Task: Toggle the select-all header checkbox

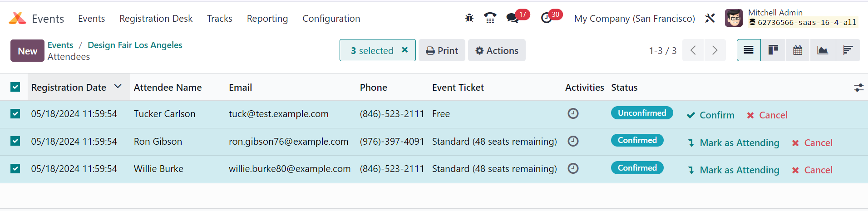Action: point(15,87)
